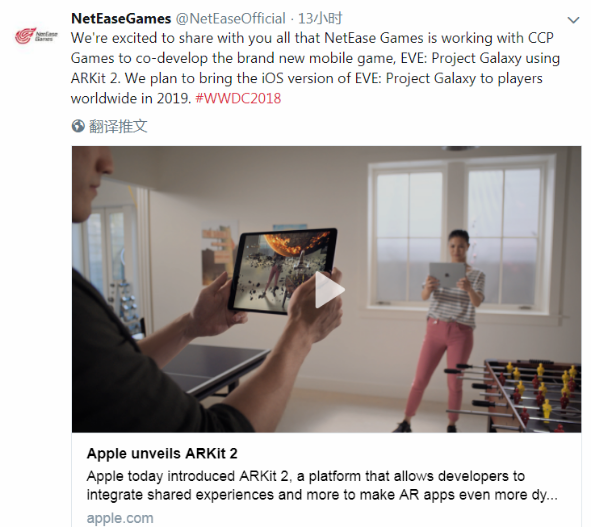Open the #WWDC2018 hashtag

[238, 98]
